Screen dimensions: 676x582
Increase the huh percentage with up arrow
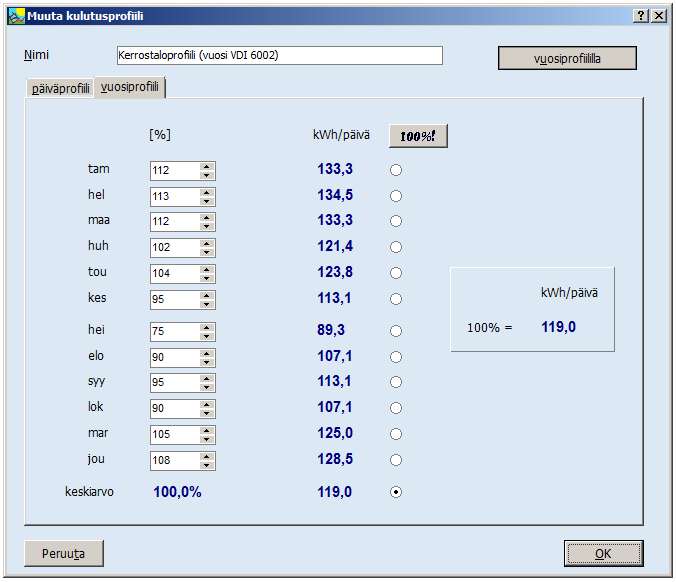coord(207,244)
